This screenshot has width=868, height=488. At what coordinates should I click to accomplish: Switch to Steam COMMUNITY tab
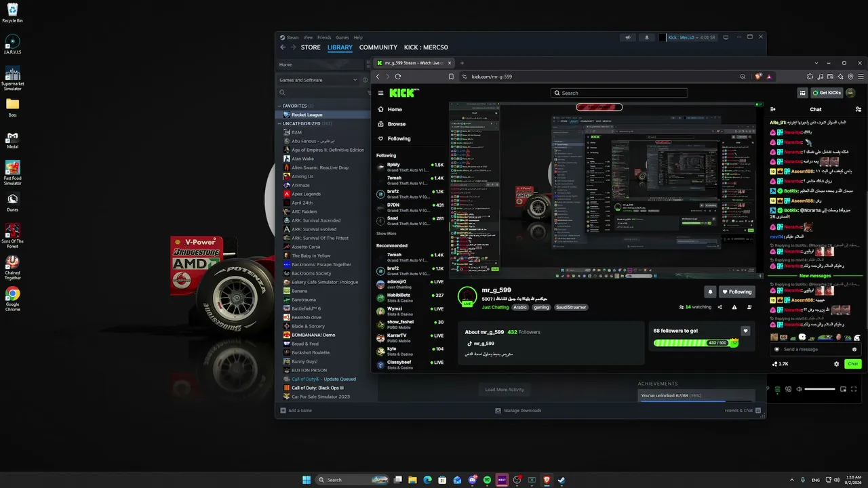tap(378, 47)
